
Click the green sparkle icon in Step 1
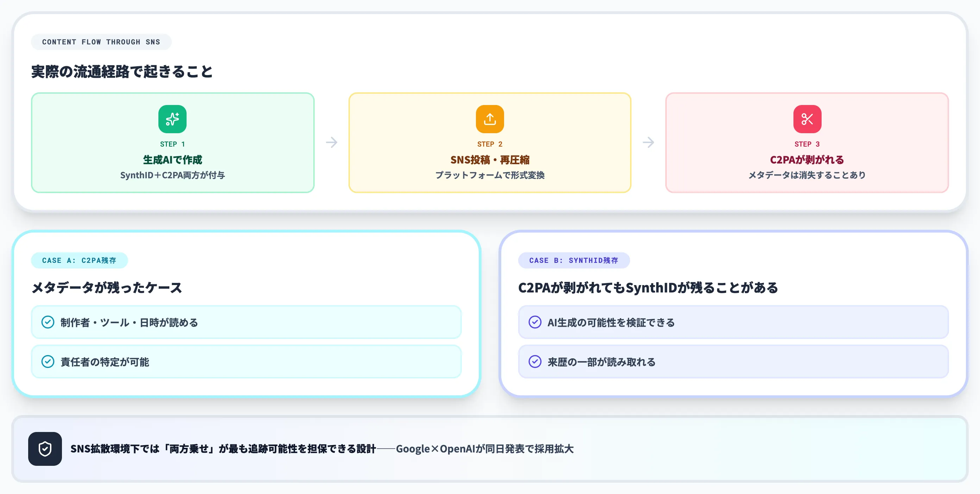tap(172, 119)
